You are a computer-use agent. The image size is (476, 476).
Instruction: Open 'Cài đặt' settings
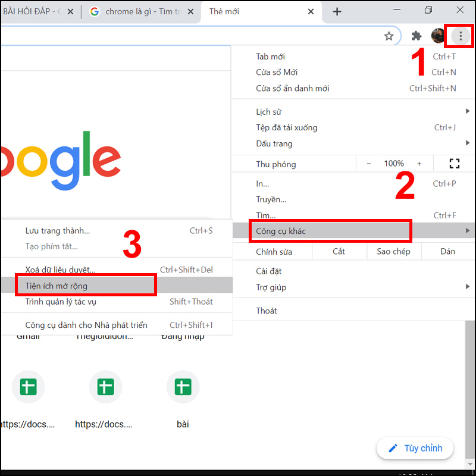point(353,271)
